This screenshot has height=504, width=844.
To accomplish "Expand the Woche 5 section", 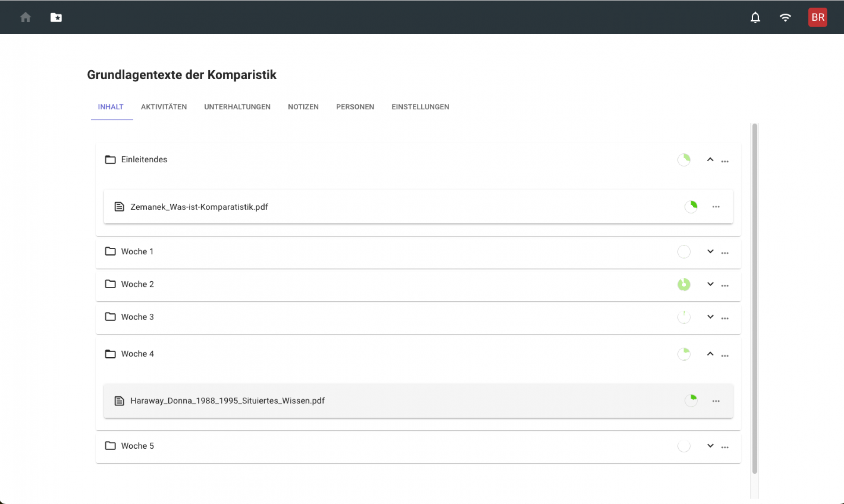I will pos(710,446).
